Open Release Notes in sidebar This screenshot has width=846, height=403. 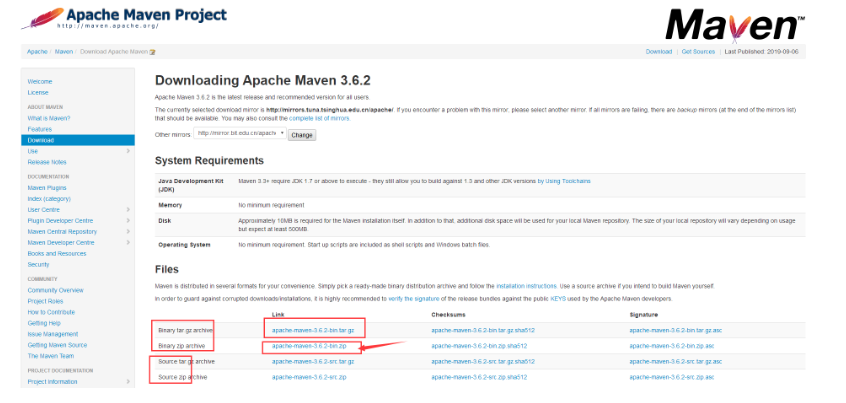[x=47, y=162]
